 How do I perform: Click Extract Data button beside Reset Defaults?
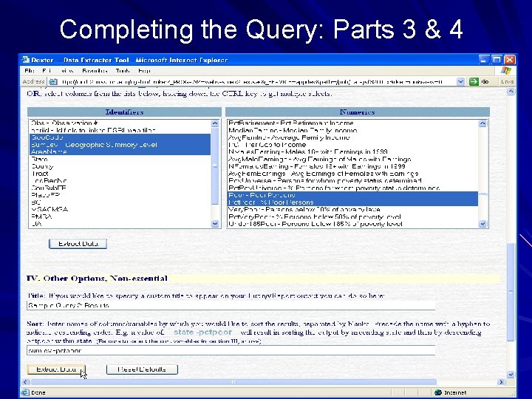(x=56, y=369)
